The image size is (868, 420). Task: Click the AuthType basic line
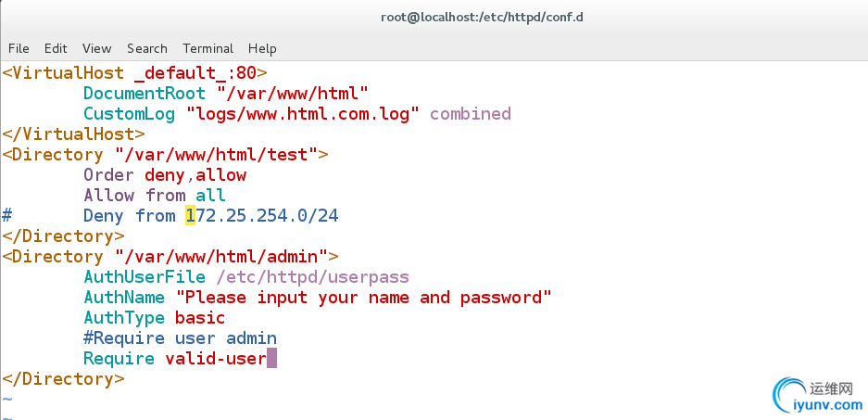(155, 318)
